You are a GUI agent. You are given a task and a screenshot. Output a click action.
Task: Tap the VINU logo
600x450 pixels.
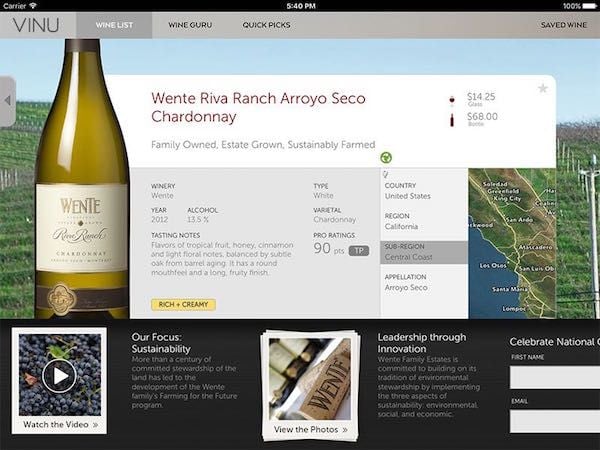[x=35, y=25]
